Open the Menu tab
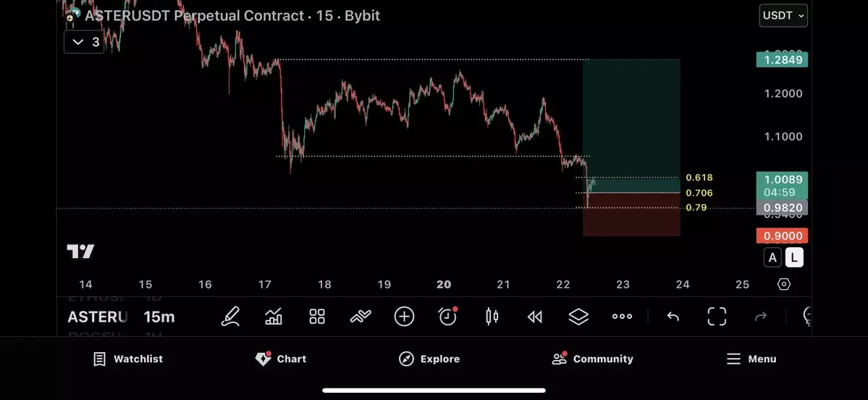The image size is (868, 400). coord(751,359)
